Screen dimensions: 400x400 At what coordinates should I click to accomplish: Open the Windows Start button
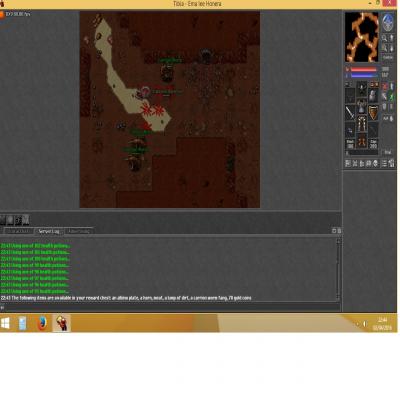[5, 323]
